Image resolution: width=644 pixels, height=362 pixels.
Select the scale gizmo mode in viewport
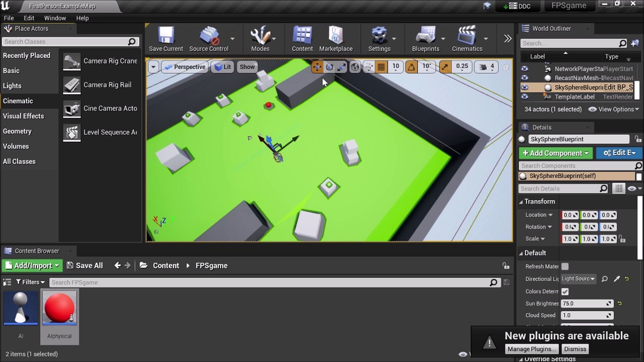click(x=342, y=67)
